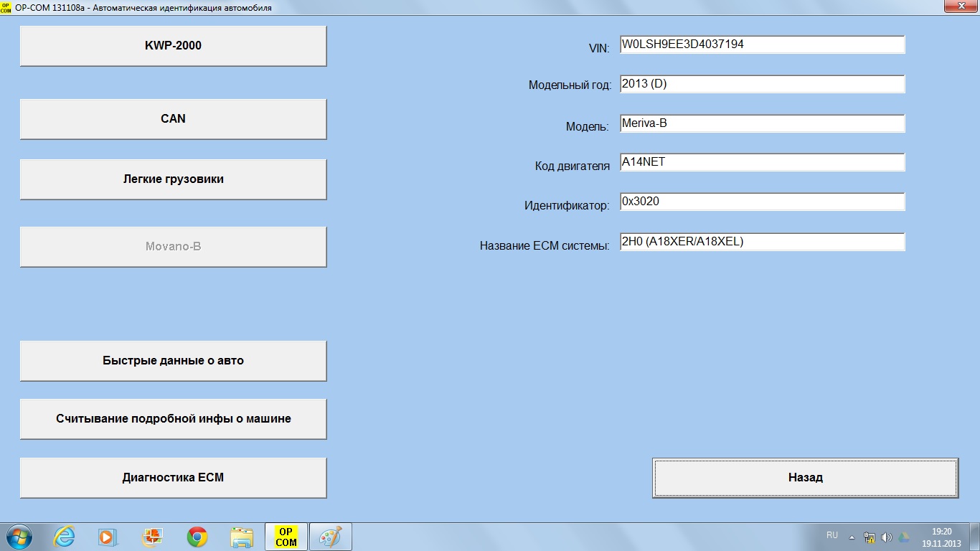980x551 pixels.
Task: Click the Идентификатор field 0x3020
Action: coord(763,202)
